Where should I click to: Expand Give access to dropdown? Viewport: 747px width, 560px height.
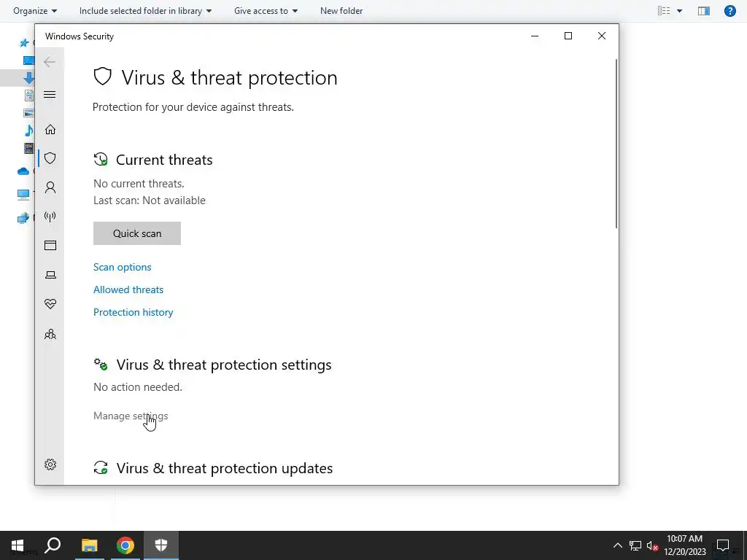click(266, 10)
